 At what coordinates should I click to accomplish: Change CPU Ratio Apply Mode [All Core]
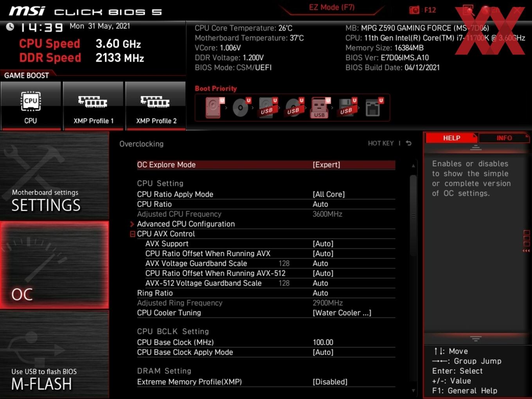[x=266, y=194]
